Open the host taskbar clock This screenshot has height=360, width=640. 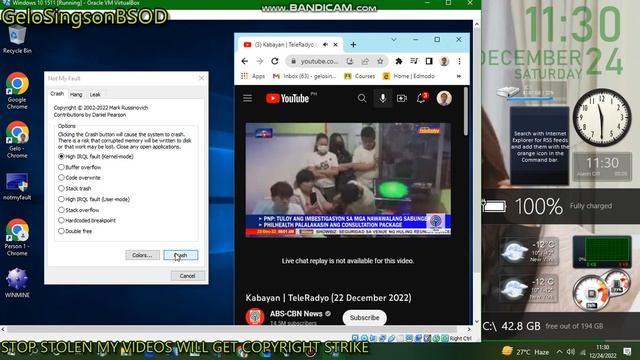coord(602,351)
